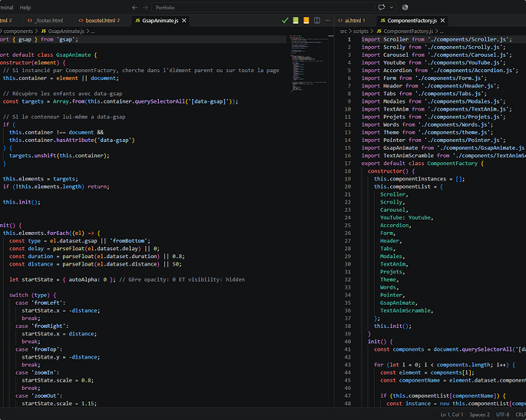Click 'targets.unshift(this.container);' line
The width and height of the screenshot is (526, 420).
(59, 156)
